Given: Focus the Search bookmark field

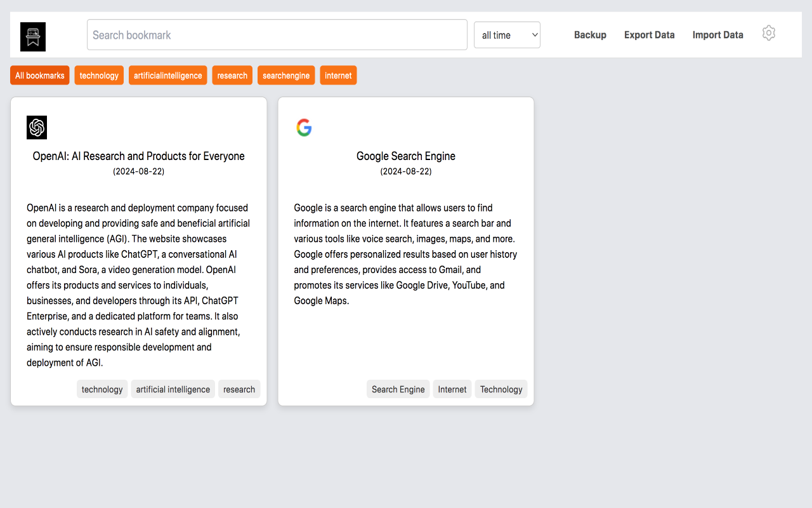Looking at the screenshot, I should pos(277,35).
